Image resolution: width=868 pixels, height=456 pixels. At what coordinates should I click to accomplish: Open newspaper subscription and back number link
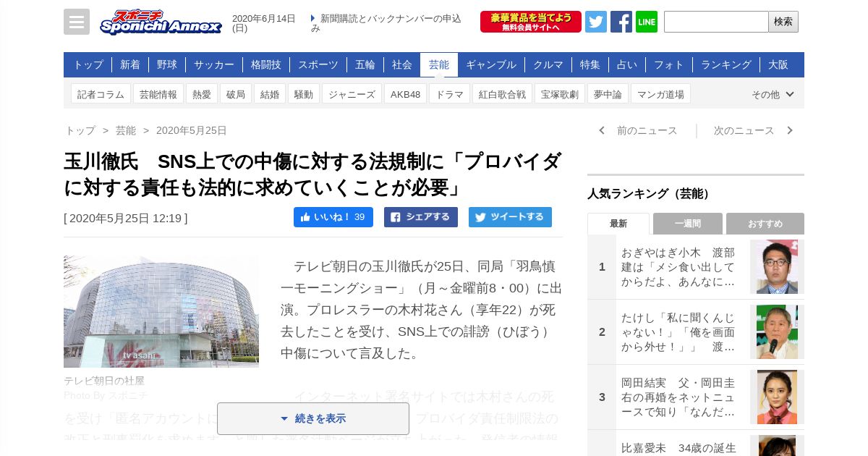(x=386, y=23)
